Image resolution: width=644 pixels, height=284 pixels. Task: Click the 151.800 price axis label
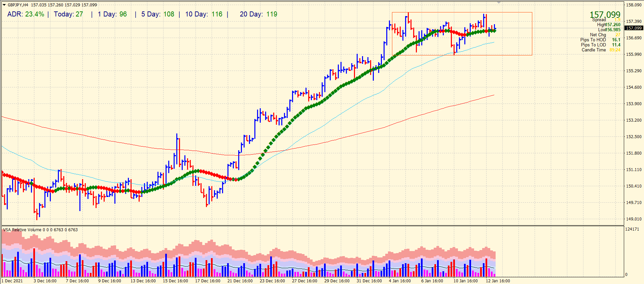tap(634, 153)
